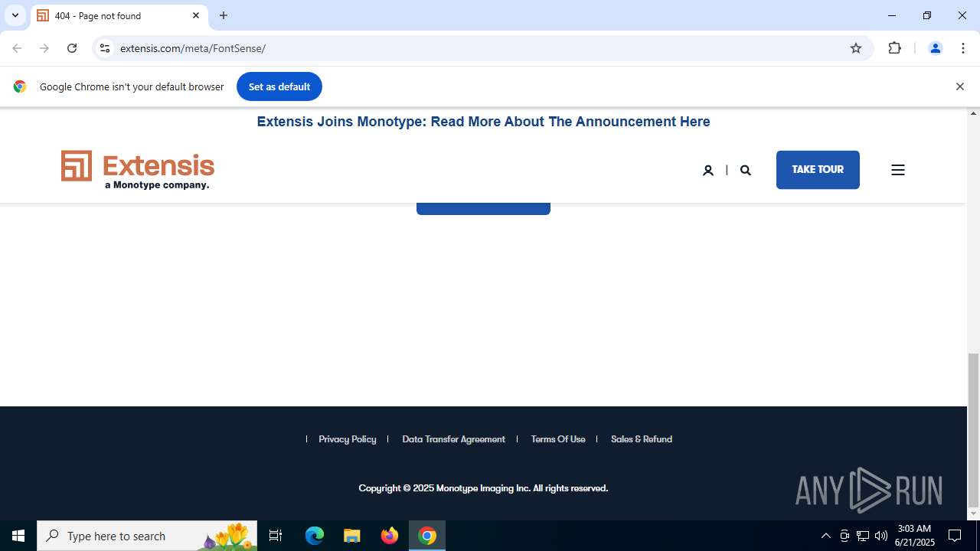Open network icon in system tray
This screenshot has width=980, height=551.
863,536
